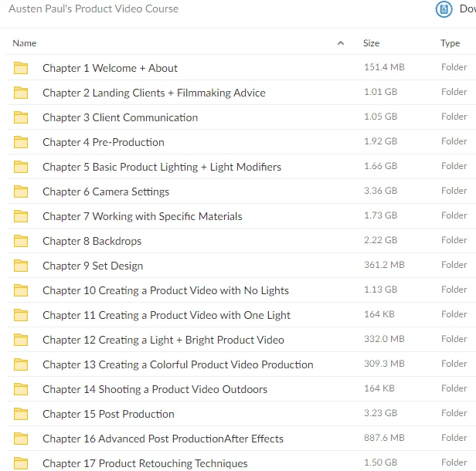Click the 887.6 MB size value
The height and width of the screenshot is (471, 476).
pyautogui.click(x=384, y=438)
